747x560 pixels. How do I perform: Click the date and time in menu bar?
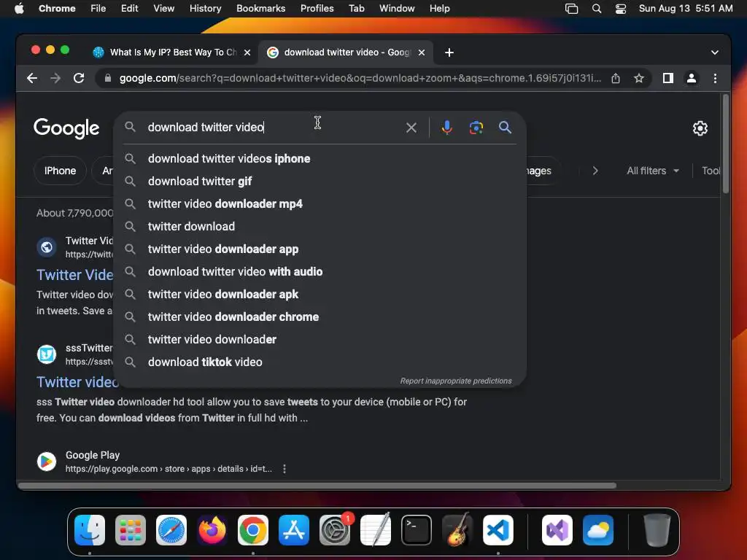[x=686, y=9]
